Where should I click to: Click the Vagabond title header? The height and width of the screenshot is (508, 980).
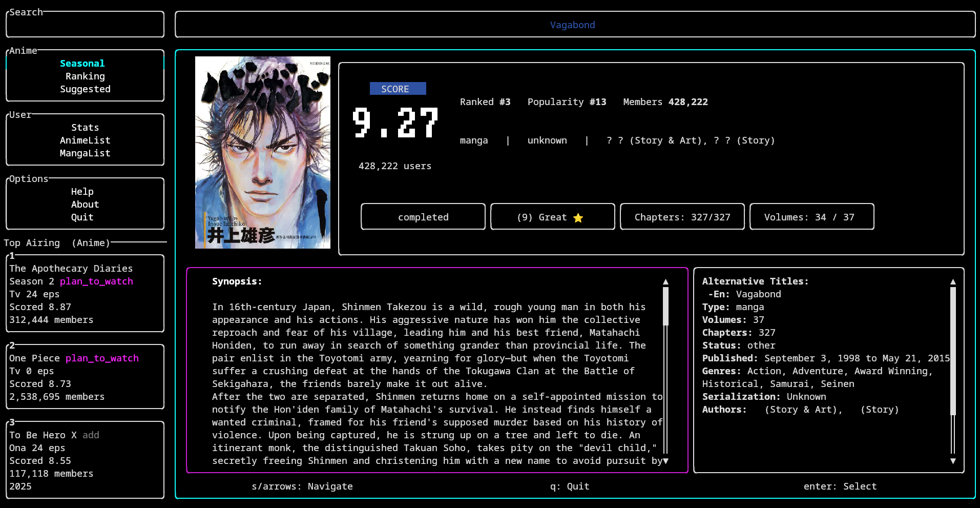pos(573,25)
